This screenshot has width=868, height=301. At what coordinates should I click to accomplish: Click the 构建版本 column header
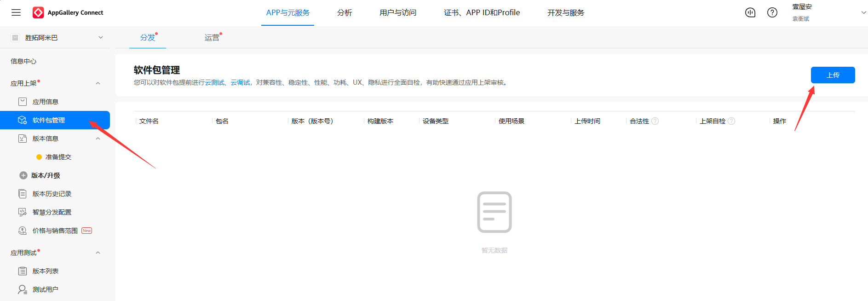(x=380, y=121)
